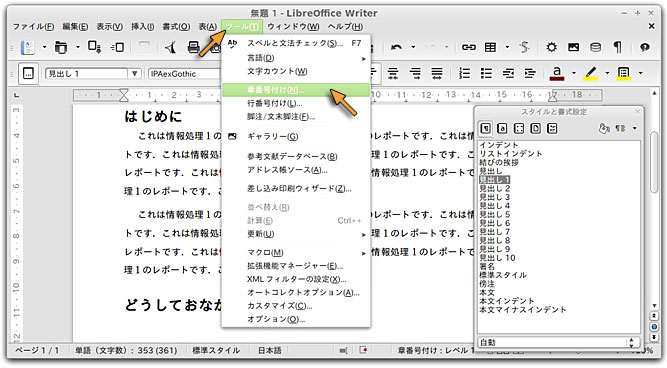Open the background color dropdown arrow
This screenshot has width=667, height=368.
[x=640, y=74]
